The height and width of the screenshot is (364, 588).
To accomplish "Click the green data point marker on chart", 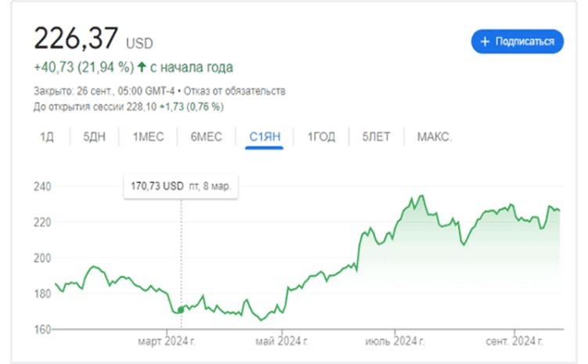I will (x=182, y=310).
